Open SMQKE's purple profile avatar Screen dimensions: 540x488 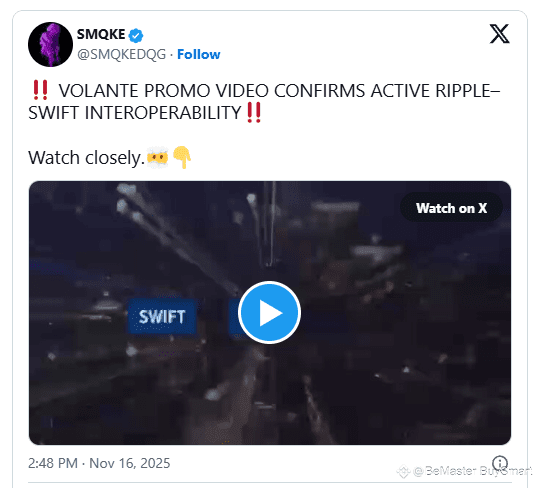tap(50, 44)
